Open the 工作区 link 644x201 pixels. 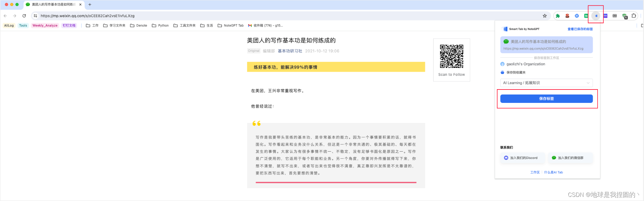(535, 172)
